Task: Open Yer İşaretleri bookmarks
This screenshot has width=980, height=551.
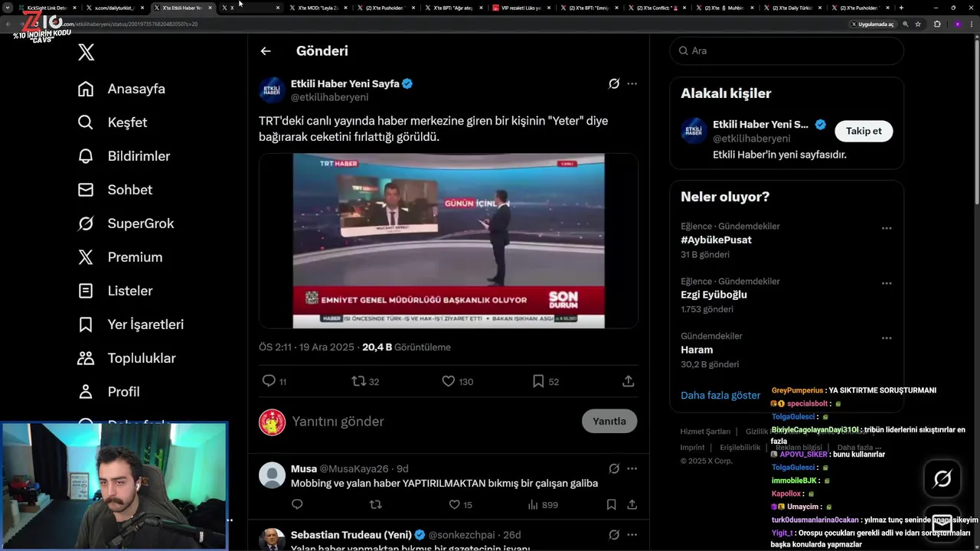Action: tap(131, 324)
